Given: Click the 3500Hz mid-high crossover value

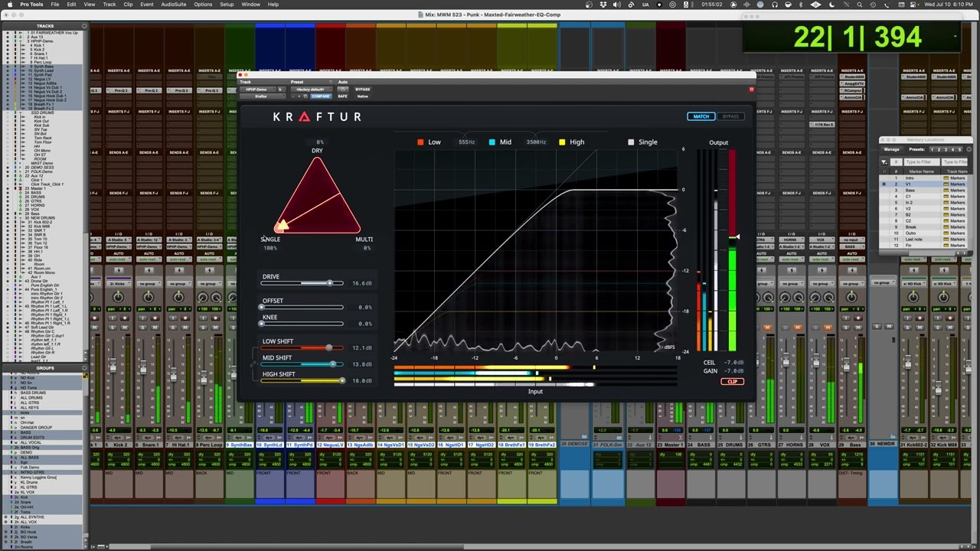Looking at the screenshot, I should [536, 142].
